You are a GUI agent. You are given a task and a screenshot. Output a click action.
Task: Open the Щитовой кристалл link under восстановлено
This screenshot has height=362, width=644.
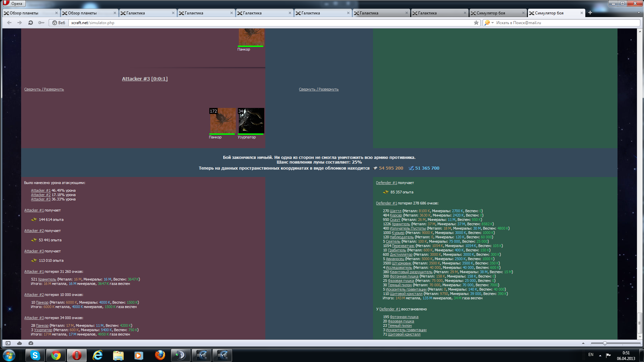click(x=404, y=334)
